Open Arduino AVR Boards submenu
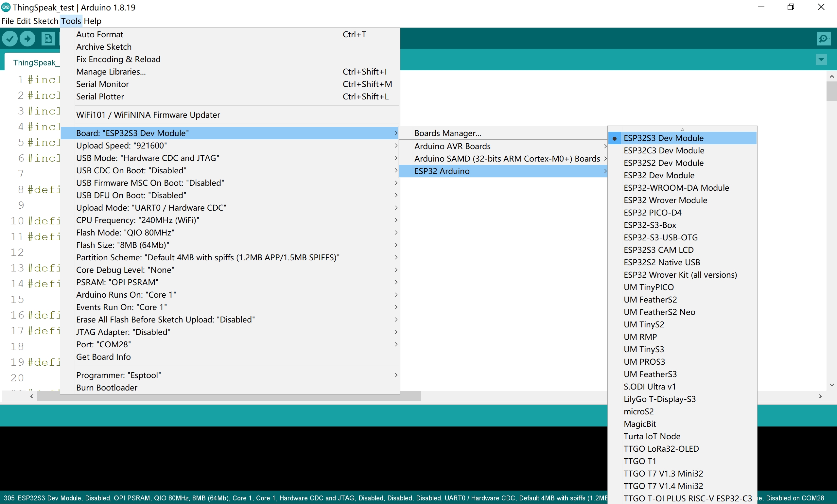Screen dimensions: 837x504 pos(502,147)
